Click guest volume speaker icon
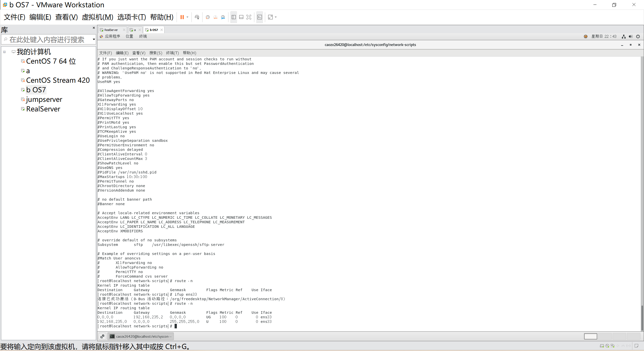644x351 pixels. point(631,36)
